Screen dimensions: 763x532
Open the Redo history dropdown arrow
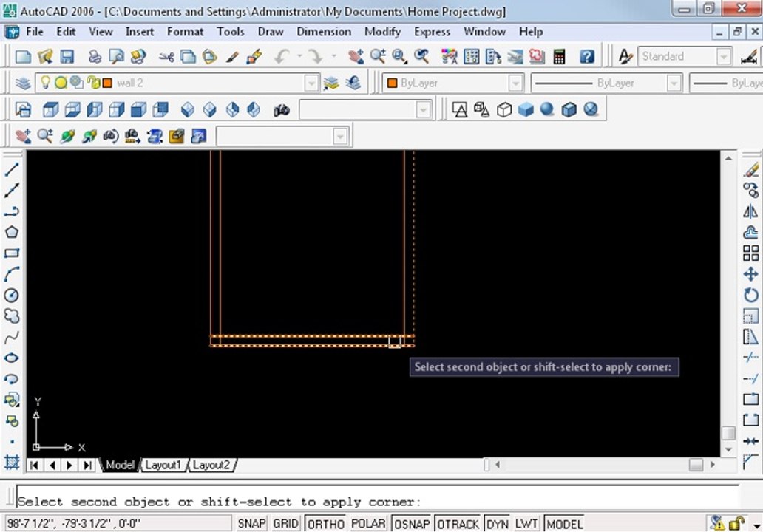pos(334,56)
